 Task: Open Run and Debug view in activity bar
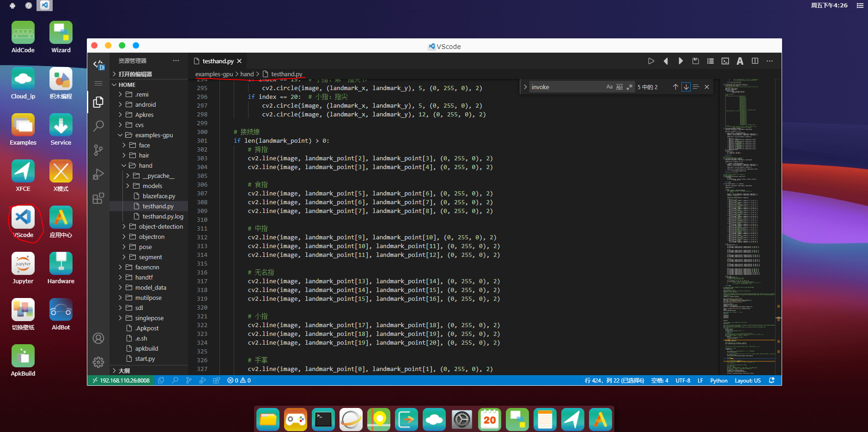[x=98, y=174]
